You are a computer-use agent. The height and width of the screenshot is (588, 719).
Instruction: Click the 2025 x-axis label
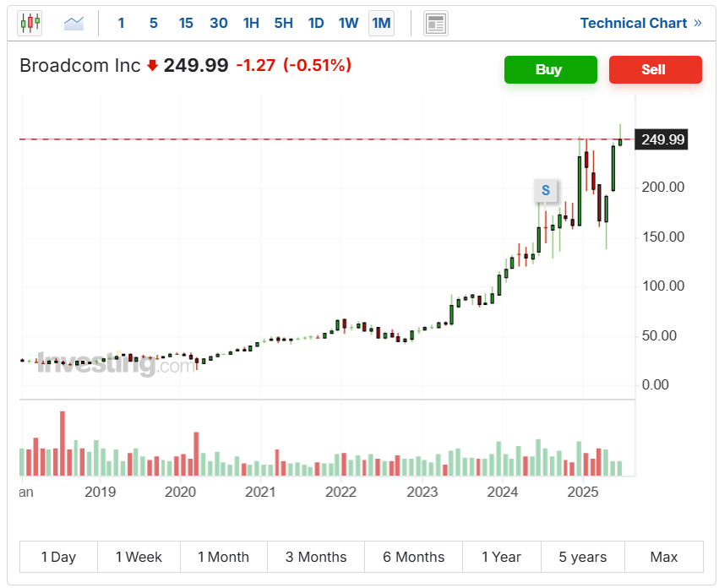pyautogui.click(x=583, y=493)
